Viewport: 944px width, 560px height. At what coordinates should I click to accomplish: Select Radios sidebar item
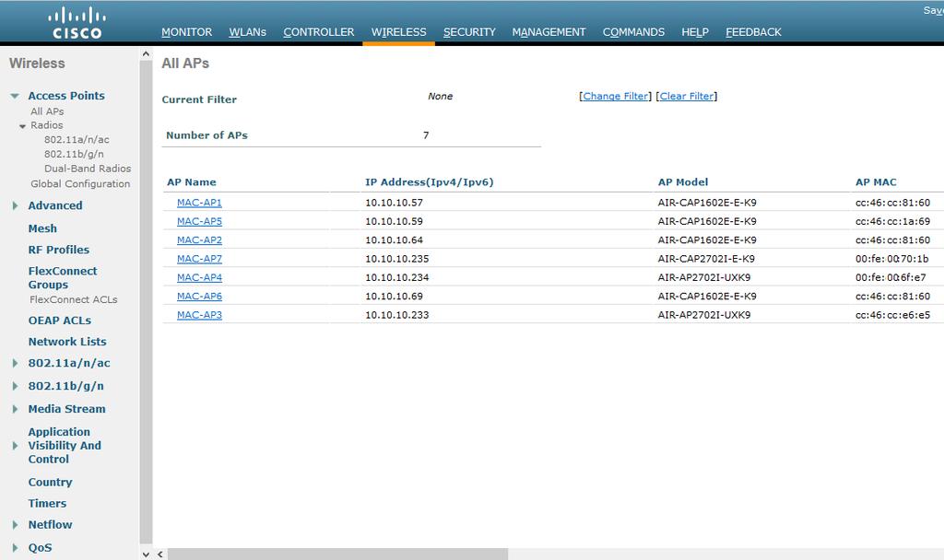coord(47,125)
